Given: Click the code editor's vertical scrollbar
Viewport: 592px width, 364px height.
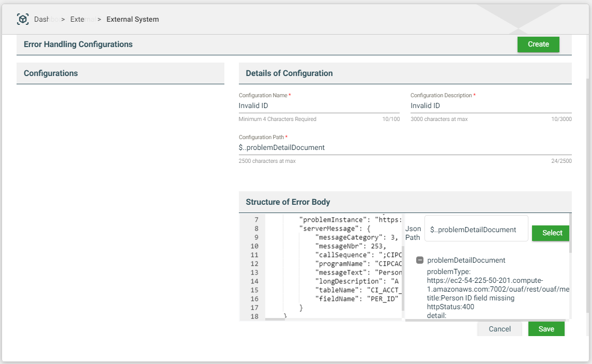Looking at the screenshot, I should (403, 279).
